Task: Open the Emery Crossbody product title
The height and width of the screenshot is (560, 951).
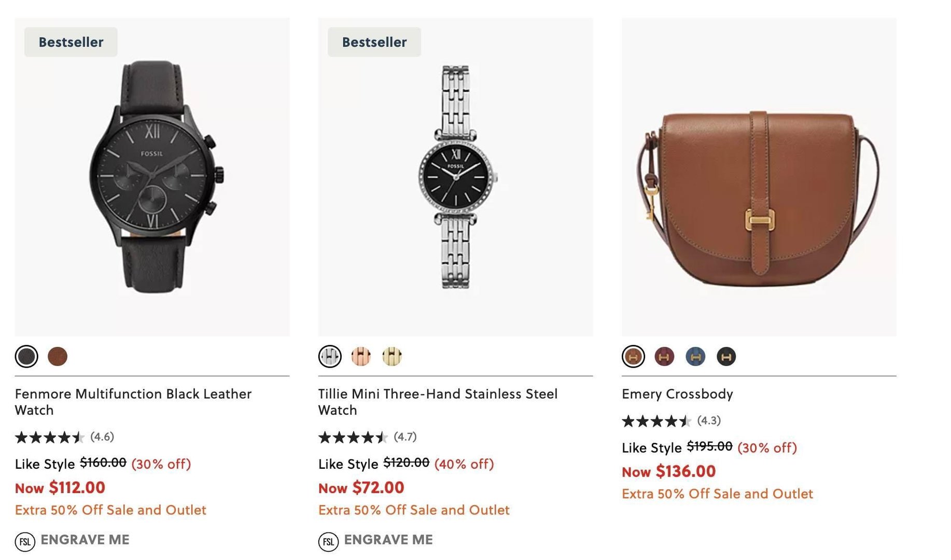Action: point(677,394)
